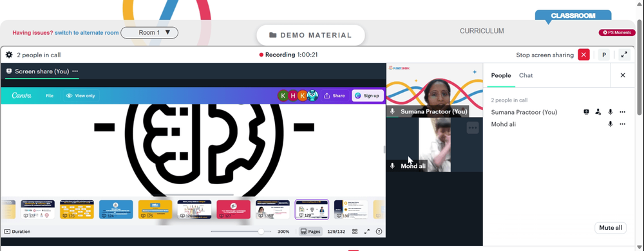Switch to CURRICULUM tab
644x251 pixels.
482,31
